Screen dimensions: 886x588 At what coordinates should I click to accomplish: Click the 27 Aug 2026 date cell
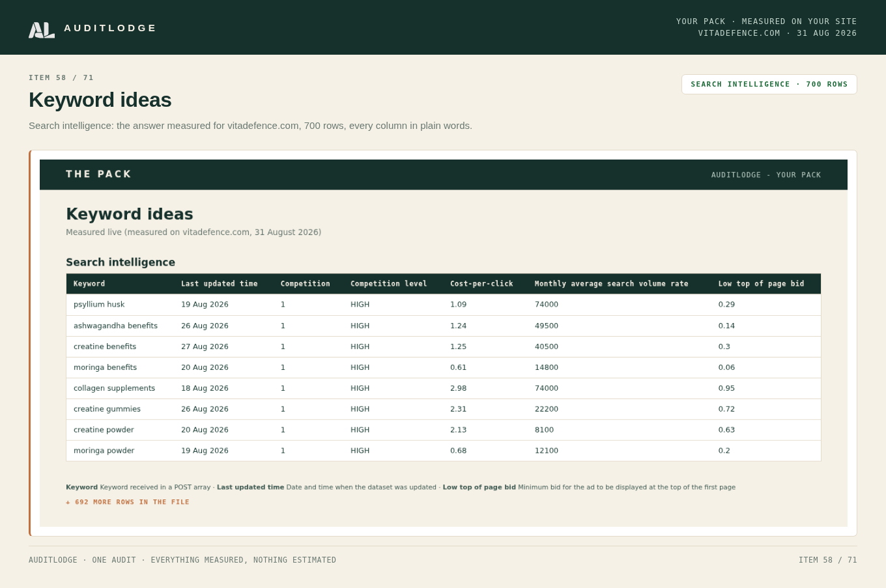205,346
